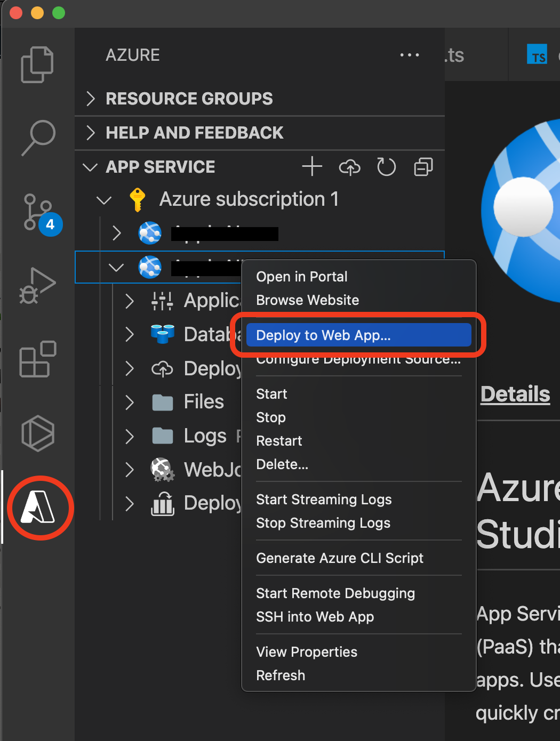Expand the Files node
This screenshot has height=741, width=560.
(129, 402)
